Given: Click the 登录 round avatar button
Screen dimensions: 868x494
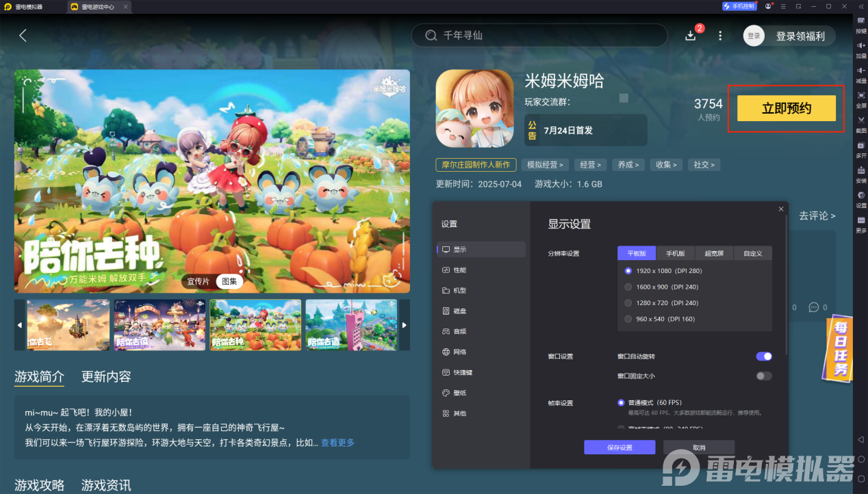Looking at the screenshot, I should 754,36.
